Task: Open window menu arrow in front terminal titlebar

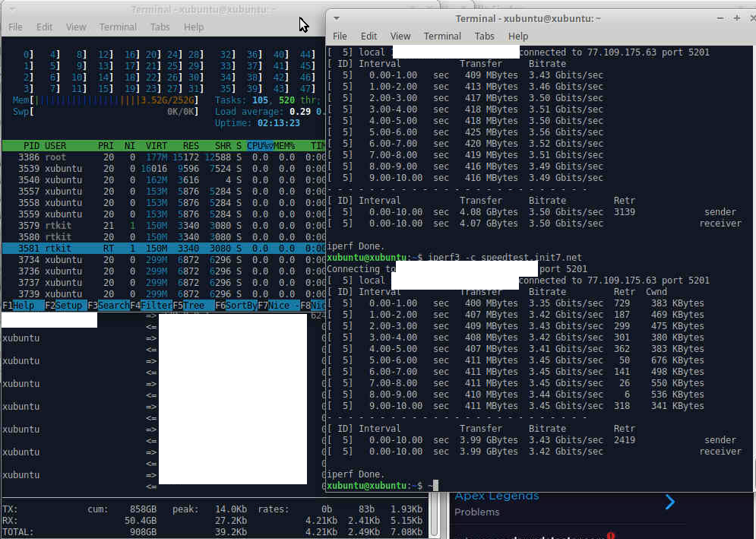Action: (x=337, y=18)
